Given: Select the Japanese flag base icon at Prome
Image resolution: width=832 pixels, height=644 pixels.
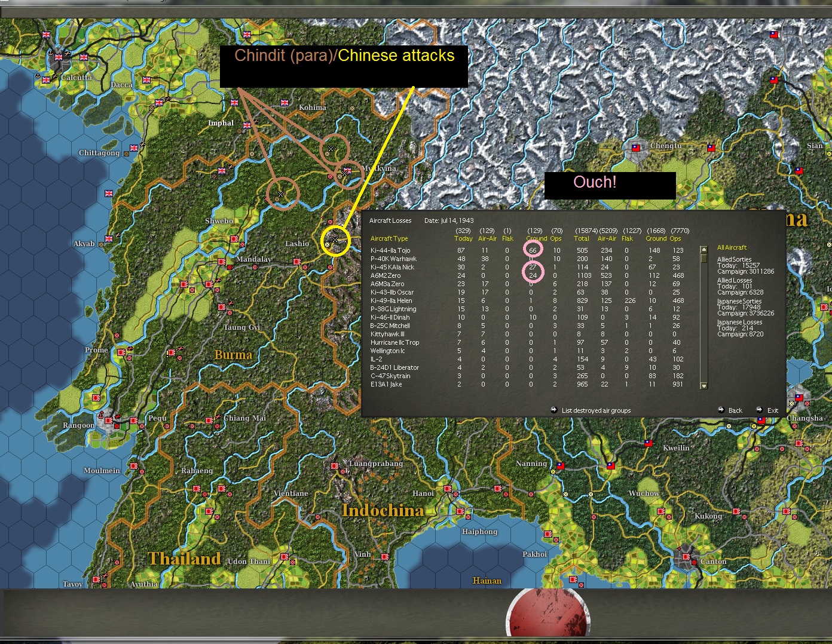Looking at the screenshot, I should coord(121,352).
